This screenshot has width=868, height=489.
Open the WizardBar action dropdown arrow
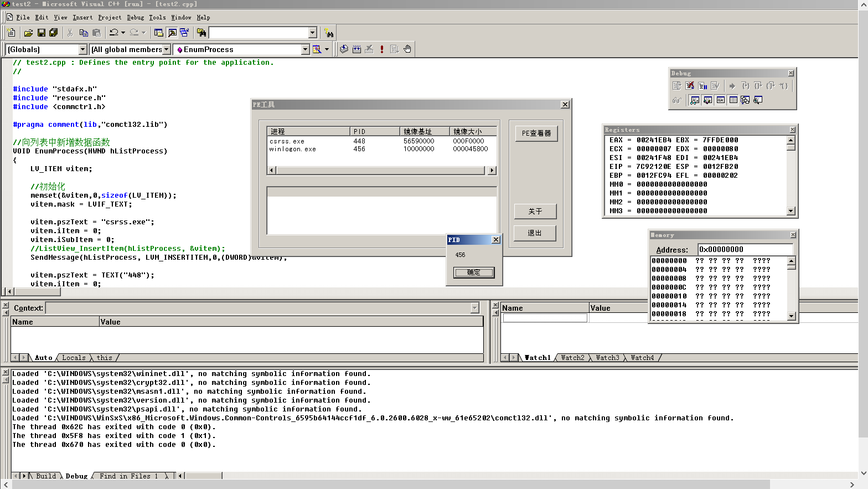tap(327, 49)
